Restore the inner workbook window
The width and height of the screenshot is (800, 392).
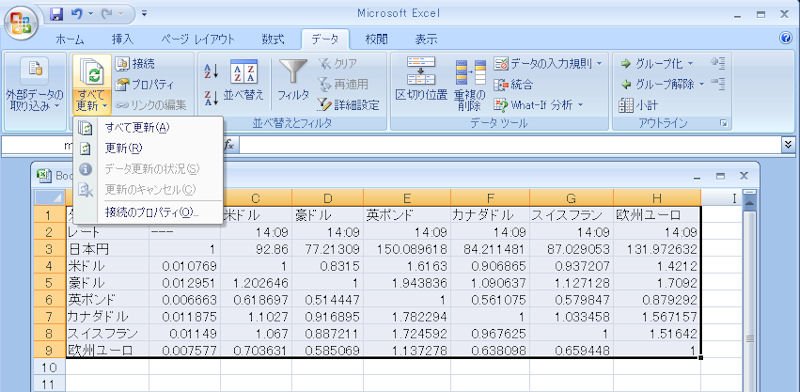pos(720,176)
